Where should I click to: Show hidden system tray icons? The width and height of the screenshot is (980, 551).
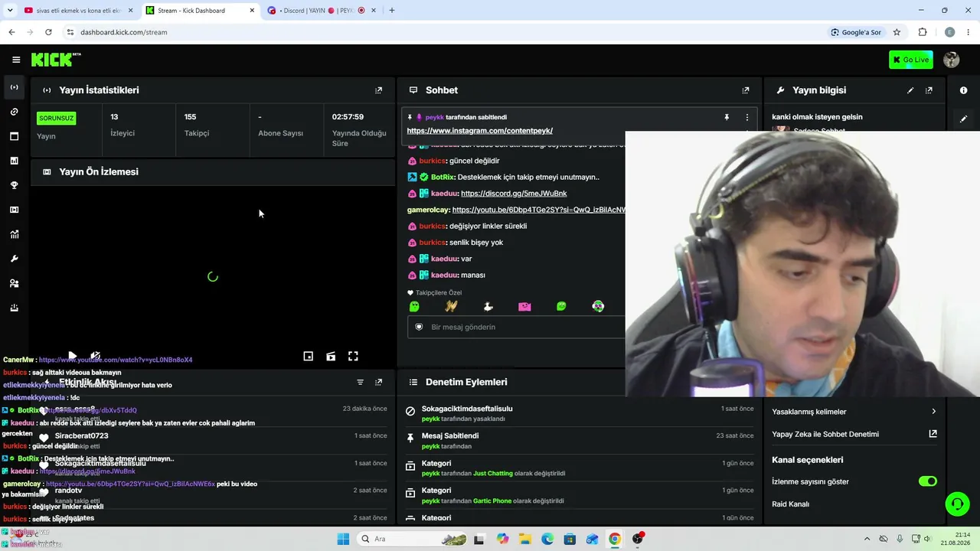tap(867, 539)
